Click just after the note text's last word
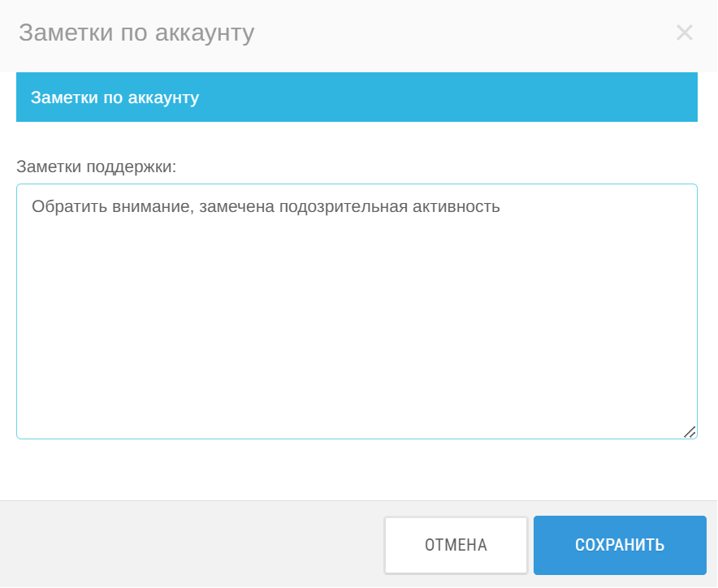The height and width of the screenshot is (588, 718). (501, 206)
